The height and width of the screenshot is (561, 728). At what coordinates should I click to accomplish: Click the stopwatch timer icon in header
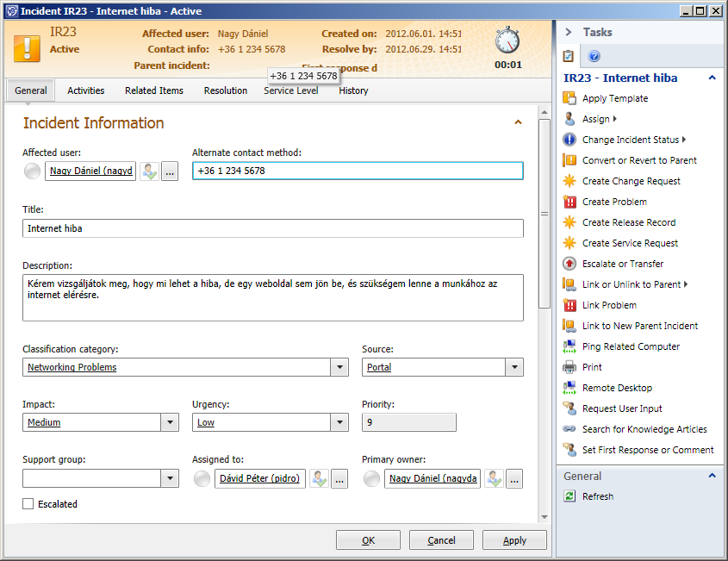[507, 40]
